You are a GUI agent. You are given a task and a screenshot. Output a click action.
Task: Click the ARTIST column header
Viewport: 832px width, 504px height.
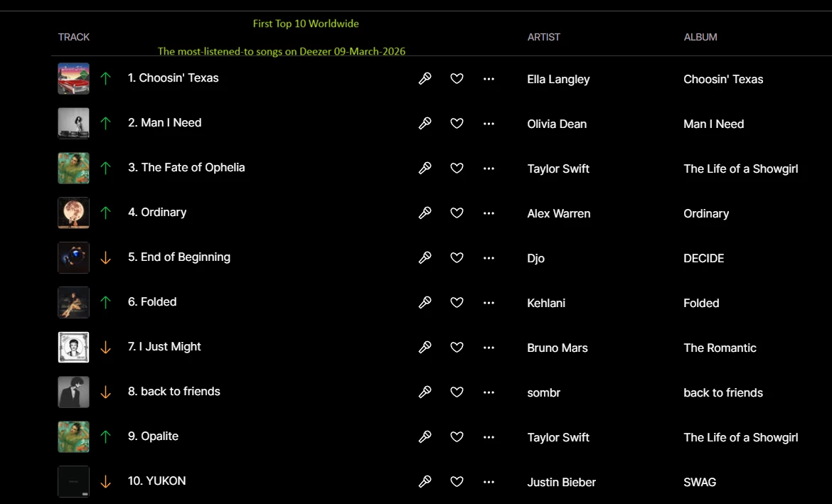544,37
